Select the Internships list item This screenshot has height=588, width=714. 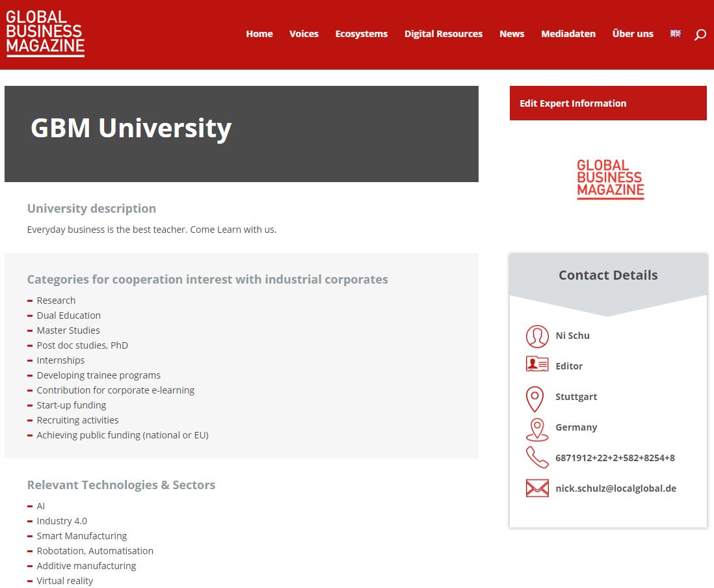[60, 360]
